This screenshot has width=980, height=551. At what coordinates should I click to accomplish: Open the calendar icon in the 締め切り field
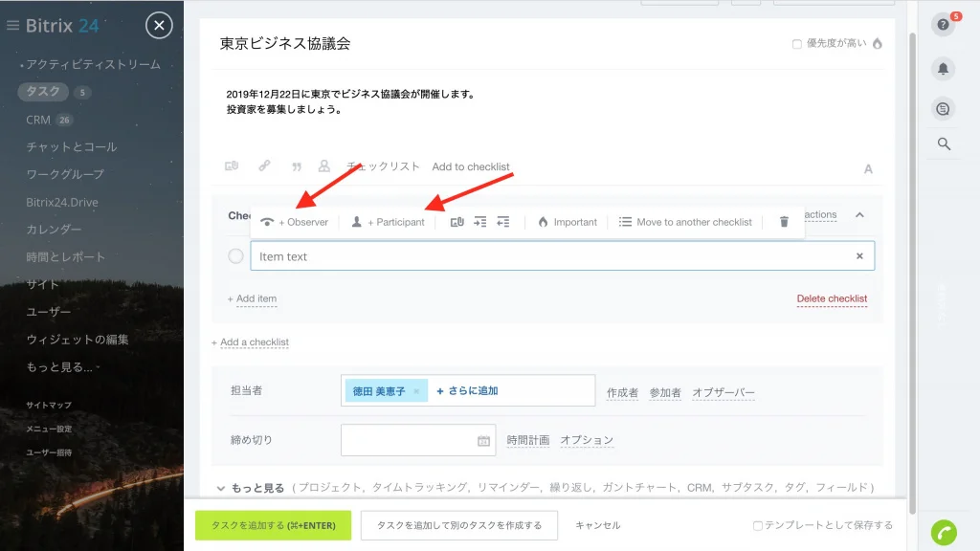[483, 441]
